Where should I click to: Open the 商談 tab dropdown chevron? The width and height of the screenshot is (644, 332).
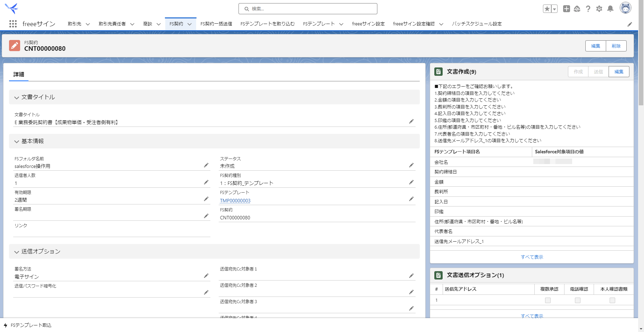[159, 24]
